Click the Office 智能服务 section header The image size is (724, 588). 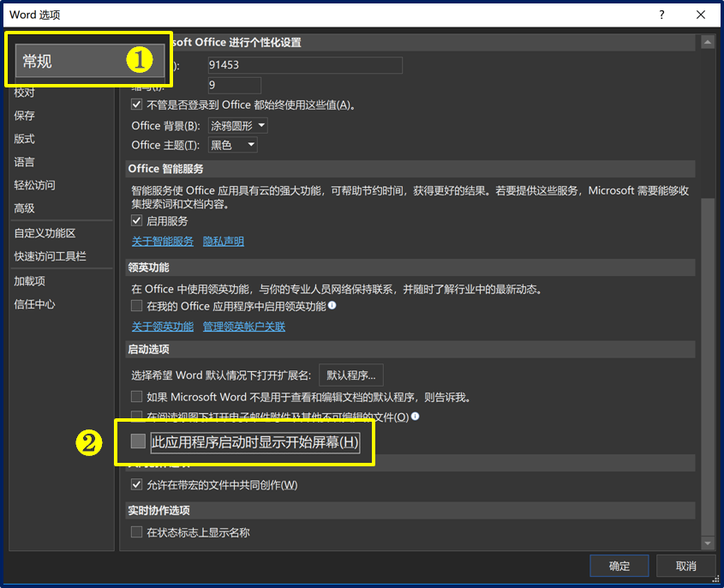(410, 169)
